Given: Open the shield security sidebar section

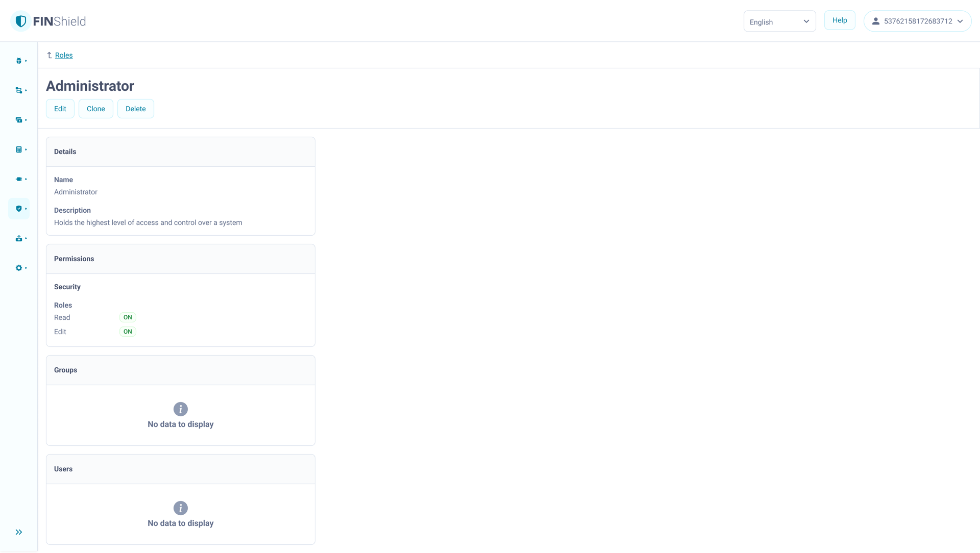Looking at the screenshot, I should pyautogui.click(x=19, y=209).
